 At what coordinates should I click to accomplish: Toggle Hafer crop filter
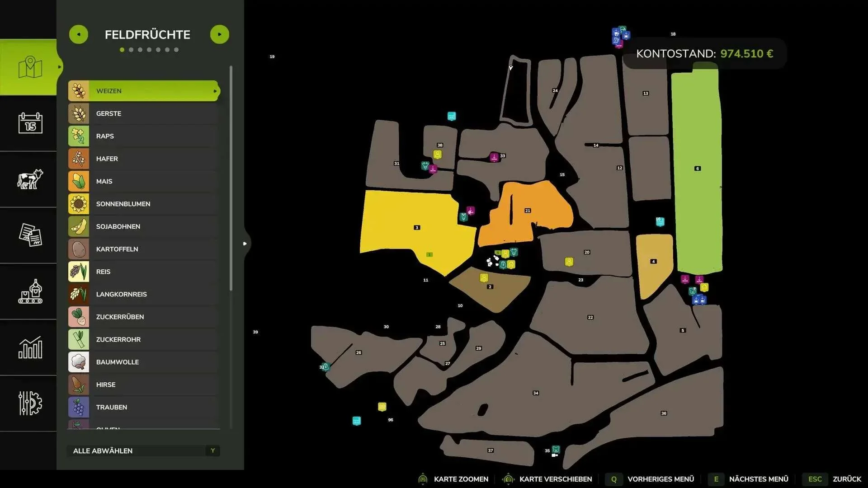[144, 159]
